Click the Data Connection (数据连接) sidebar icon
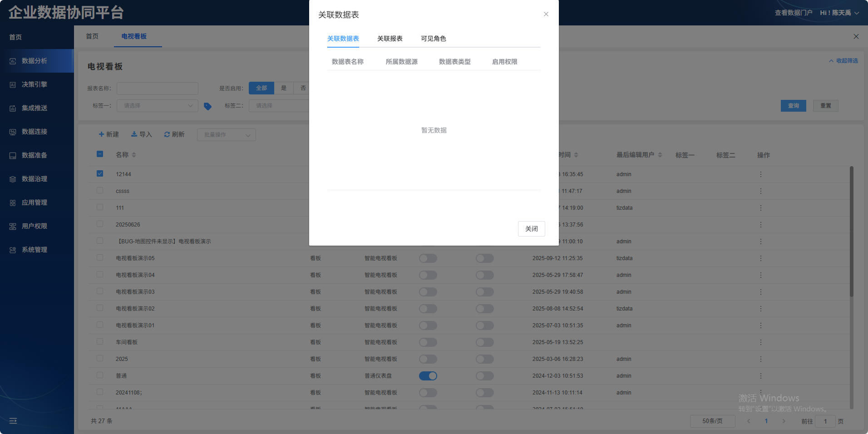Screen dimensions: 868x434 click(x=13, y=132)
